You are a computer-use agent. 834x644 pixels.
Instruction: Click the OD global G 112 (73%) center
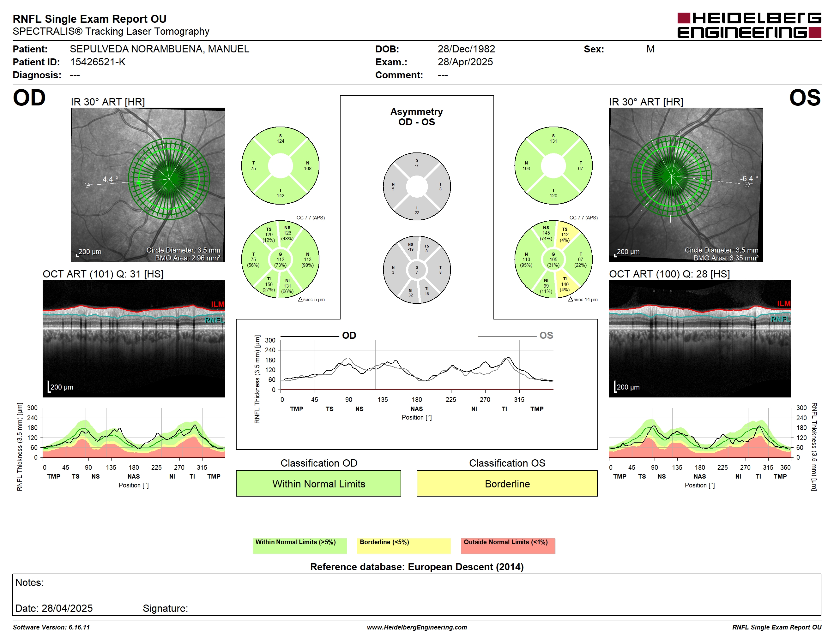click(280, 259)
